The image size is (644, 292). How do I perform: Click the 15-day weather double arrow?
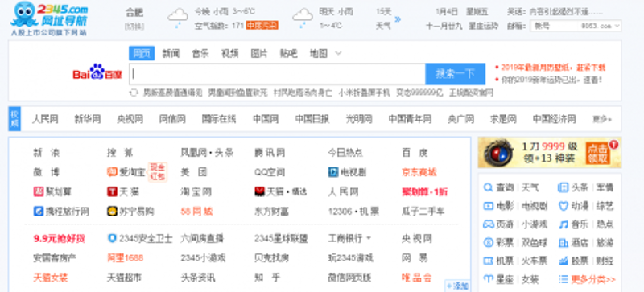point(397,19)
